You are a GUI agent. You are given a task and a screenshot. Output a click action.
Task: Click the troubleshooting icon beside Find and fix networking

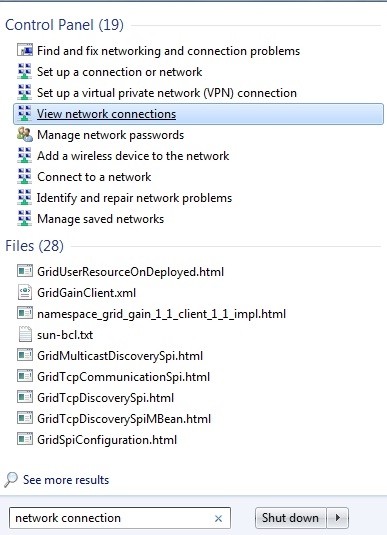click(25, 50)
